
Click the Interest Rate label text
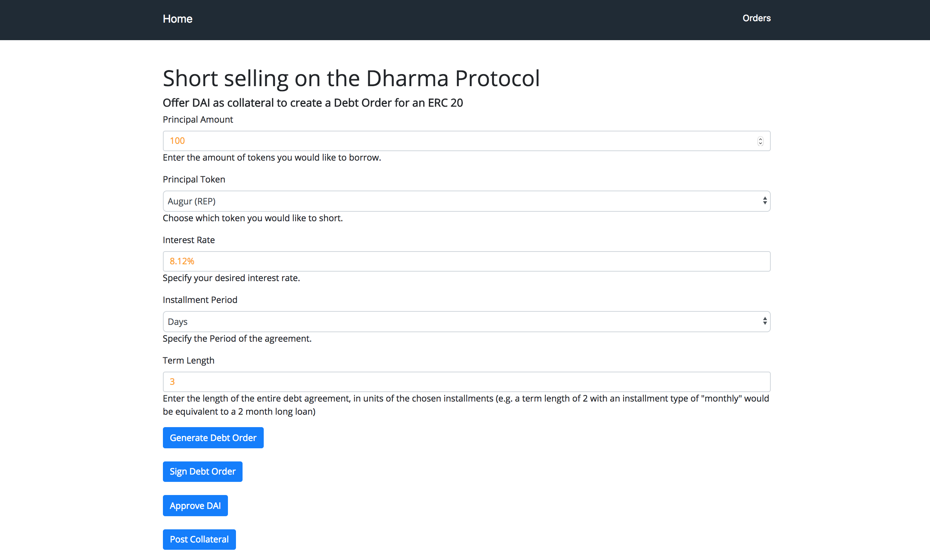tap(188, 240)
